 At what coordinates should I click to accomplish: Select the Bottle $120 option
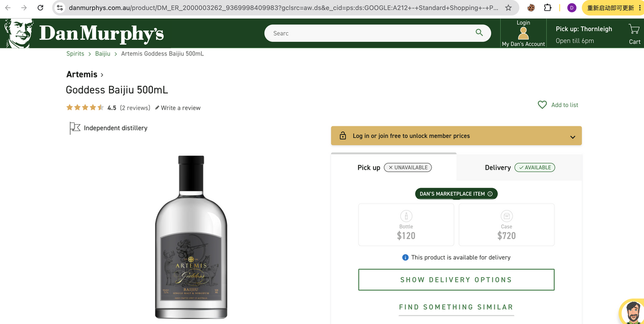pyautogui.click(x=406, y=225)
